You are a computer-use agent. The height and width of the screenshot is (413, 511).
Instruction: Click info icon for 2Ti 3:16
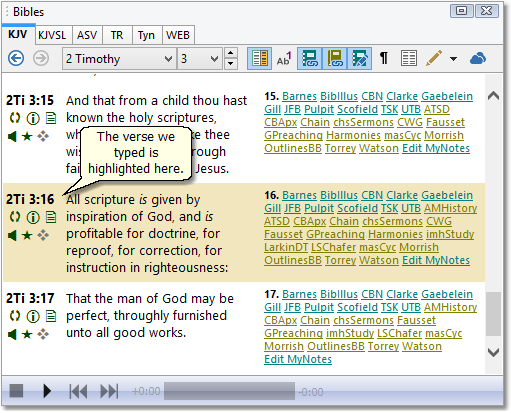(x=33, y=217)
